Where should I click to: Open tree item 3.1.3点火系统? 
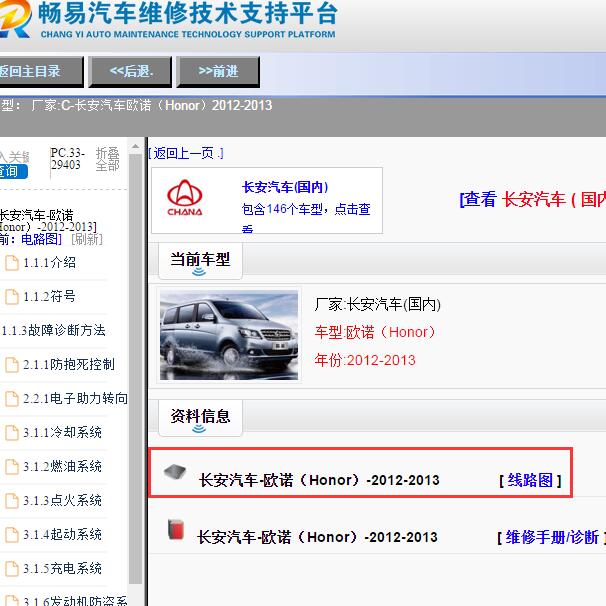click(63, 500)
